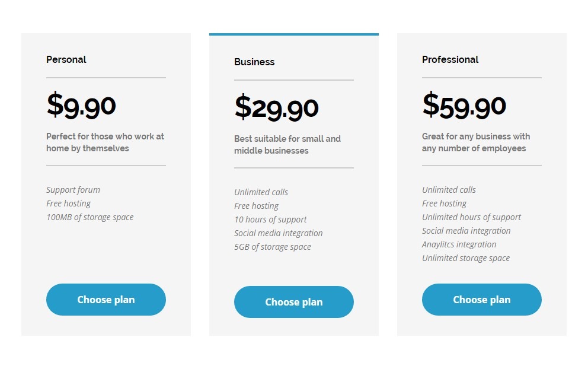Select the Professional plan heading

coord(450,59)
